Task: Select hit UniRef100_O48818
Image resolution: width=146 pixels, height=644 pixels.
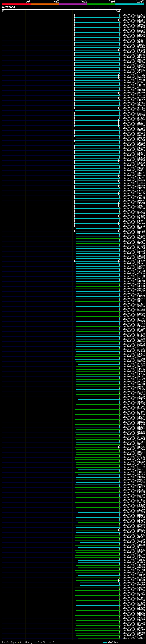Action: 133,90
